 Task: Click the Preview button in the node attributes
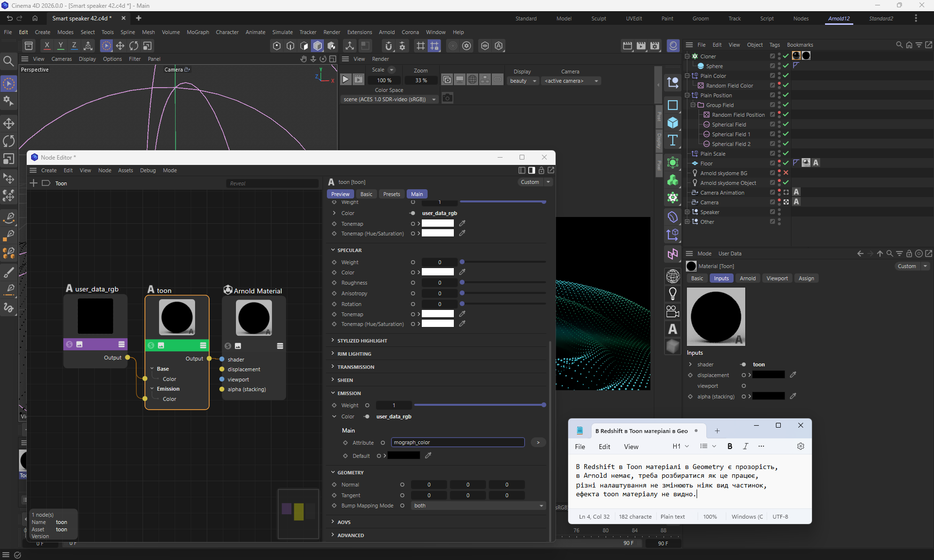pyautogui.click(x=340, y=194)
